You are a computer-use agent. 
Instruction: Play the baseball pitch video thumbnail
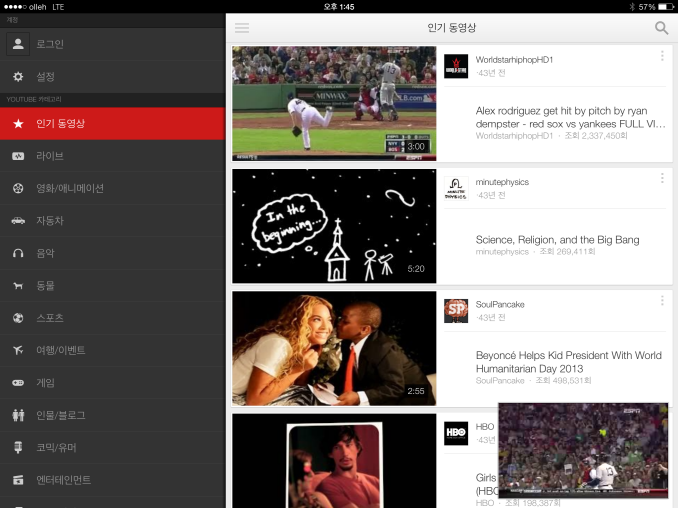334,104
